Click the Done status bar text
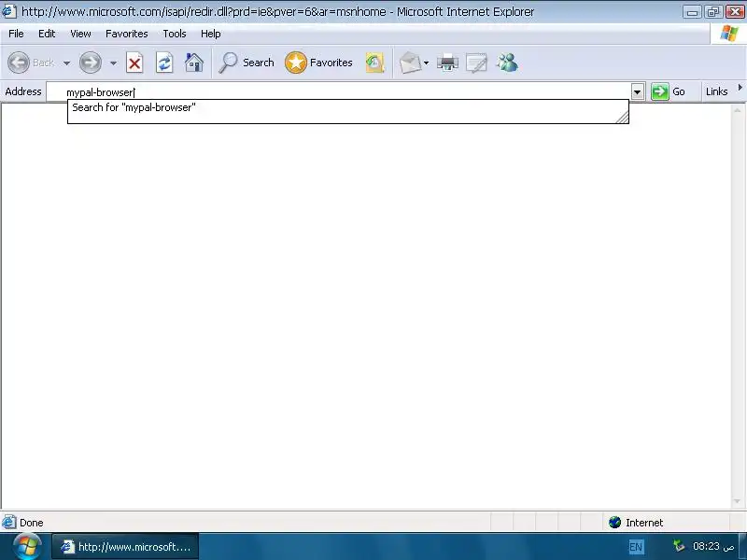 [x=32, y=523]
